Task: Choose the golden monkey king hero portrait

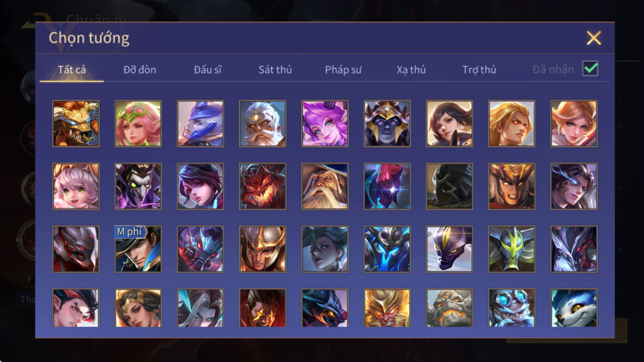Action: pyautogui.click(x=387, y=308)
